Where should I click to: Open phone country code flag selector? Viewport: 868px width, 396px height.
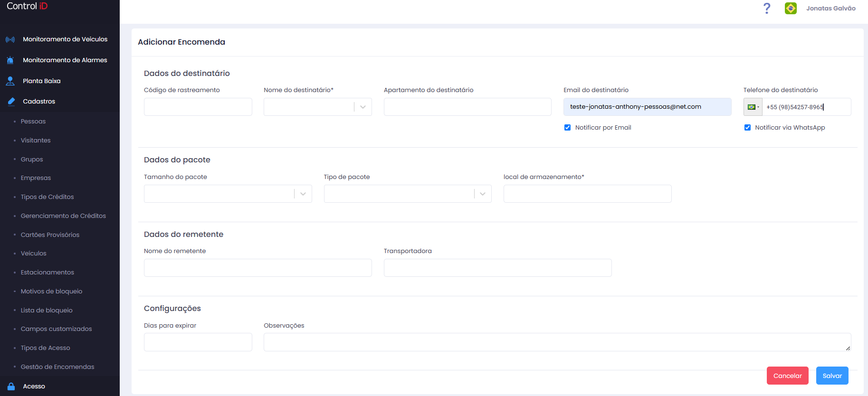point(753,107)
